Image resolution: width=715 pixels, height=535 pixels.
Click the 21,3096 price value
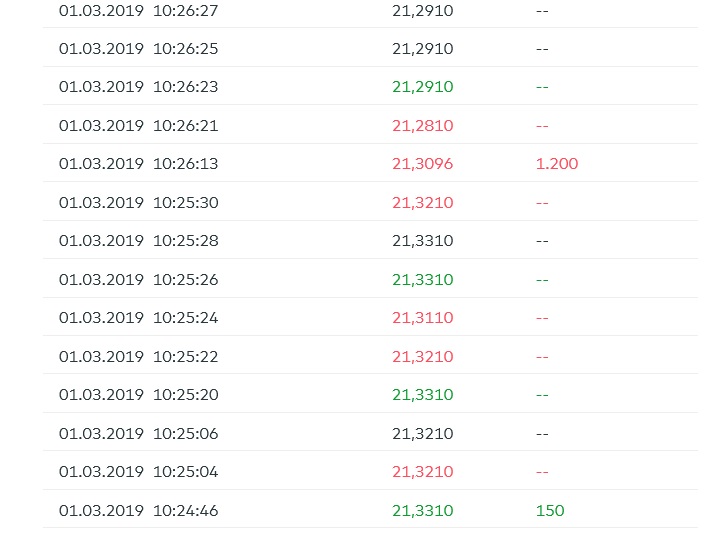(422, 164)
